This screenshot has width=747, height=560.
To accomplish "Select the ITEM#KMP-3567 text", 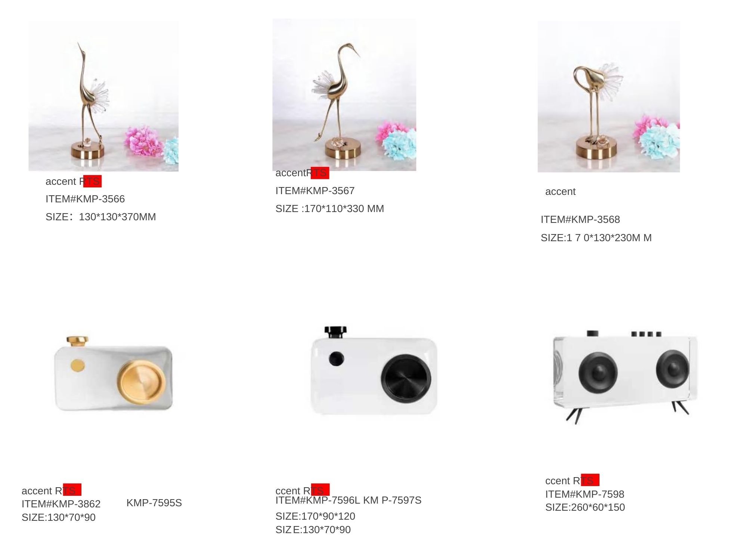I will pyautogui.click(x=315, y=191).
